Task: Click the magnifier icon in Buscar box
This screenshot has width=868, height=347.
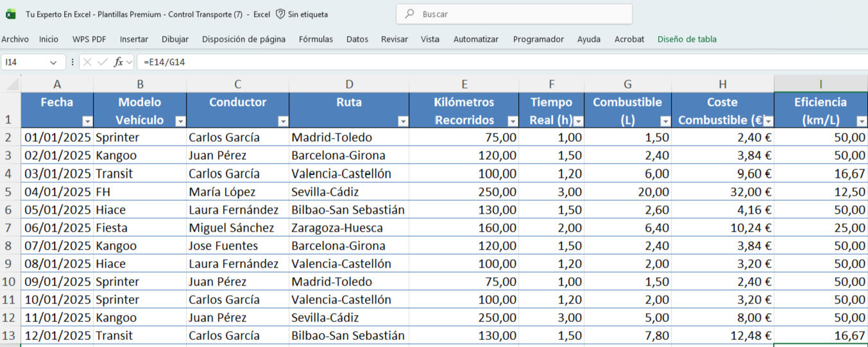Action: click(x=409, y=14)
